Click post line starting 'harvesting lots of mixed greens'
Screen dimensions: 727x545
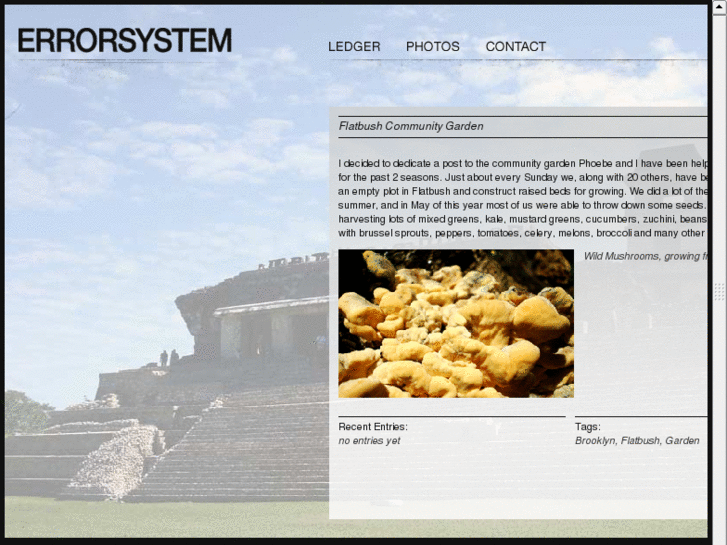pos(523,219)
